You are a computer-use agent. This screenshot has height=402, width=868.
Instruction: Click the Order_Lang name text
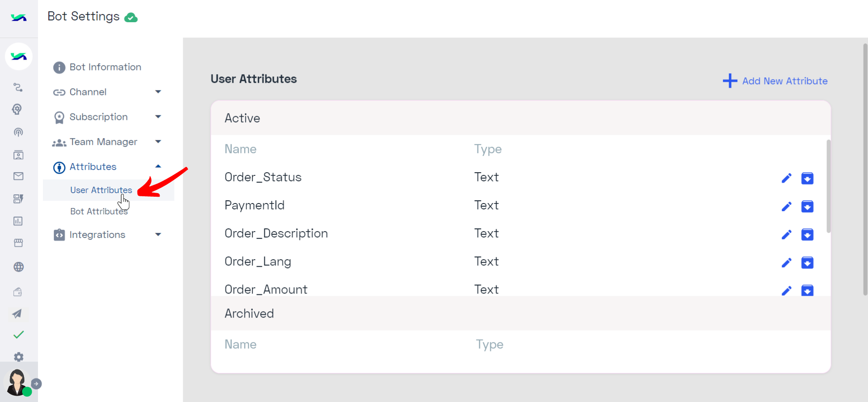tap(258, 262)
